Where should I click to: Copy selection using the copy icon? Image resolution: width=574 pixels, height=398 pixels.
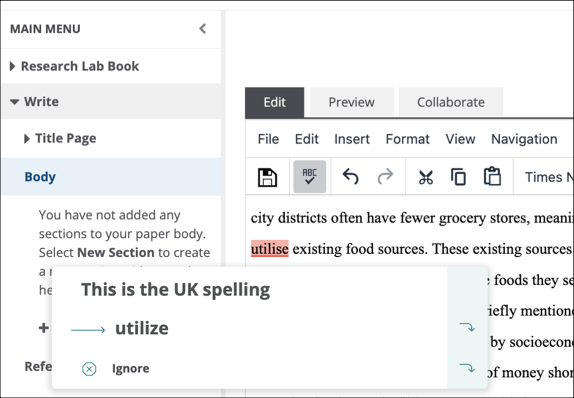pyautogui.click(x=458, y=177)
